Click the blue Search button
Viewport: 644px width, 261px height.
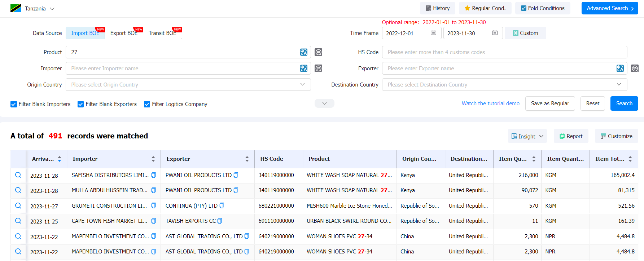pos(624,103)
